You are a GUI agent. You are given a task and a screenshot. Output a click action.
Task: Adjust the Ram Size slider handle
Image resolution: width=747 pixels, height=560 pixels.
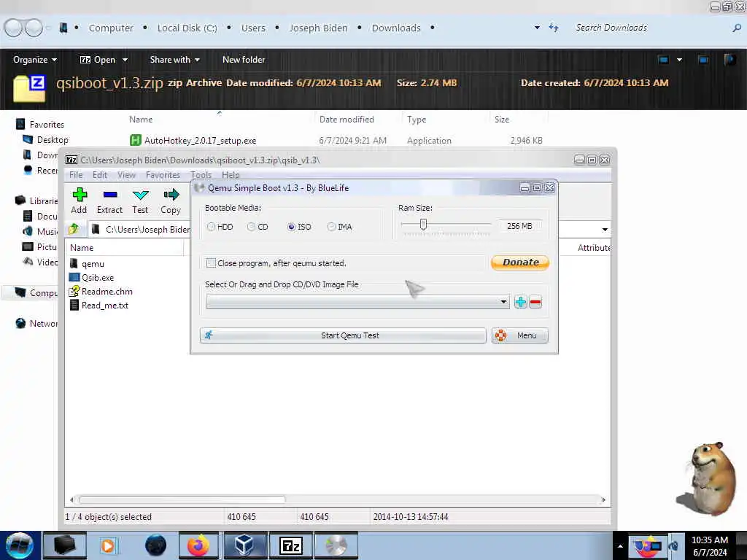click(423, 225)
